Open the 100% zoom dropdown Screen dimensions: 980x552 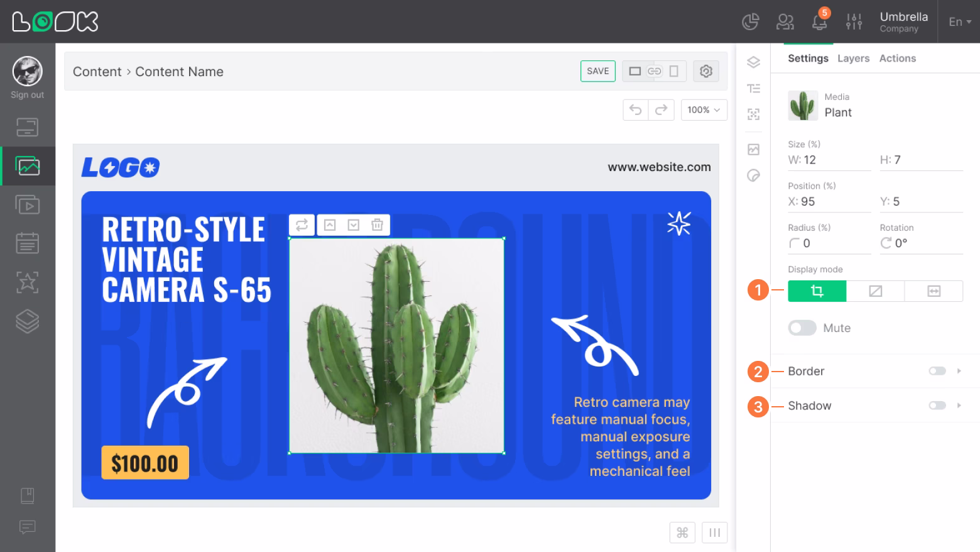pyautogui.click(x=704, y=109)
